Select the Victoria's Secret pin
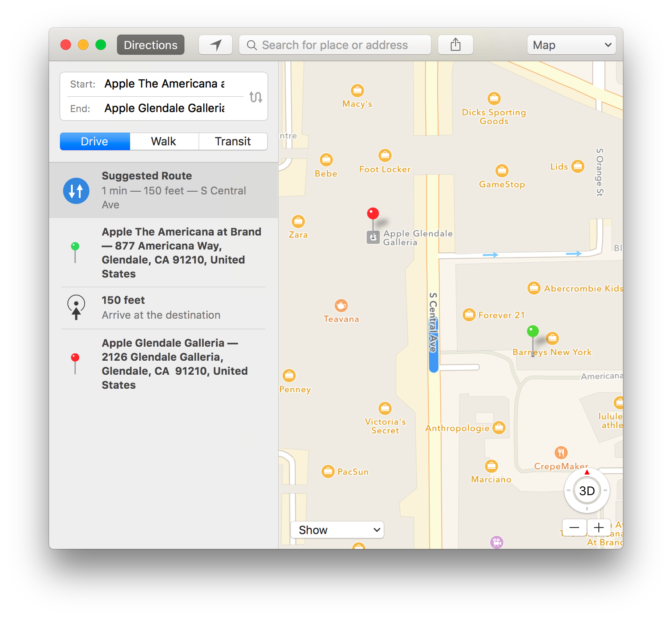Viewport: 672px width, 619px height. [x=385, y=408]
